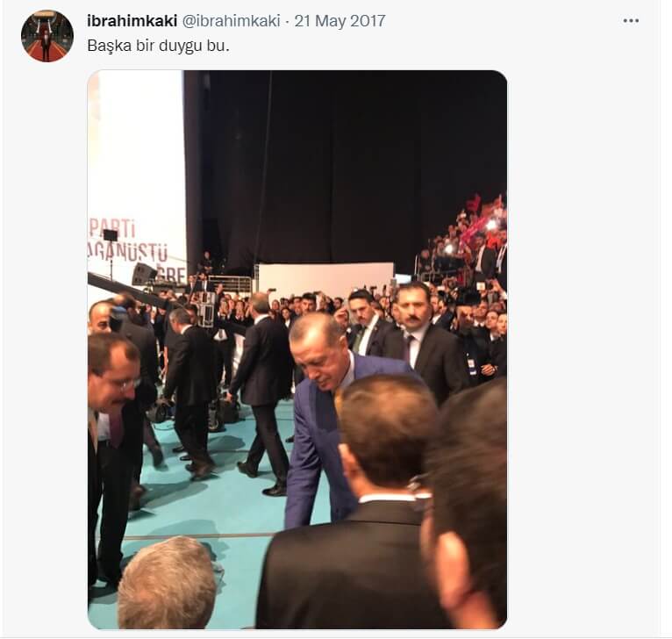Screen dimensions: 672x639
Task: Open the media viewer for the embedded photo
Action: [x=297, y=349]
